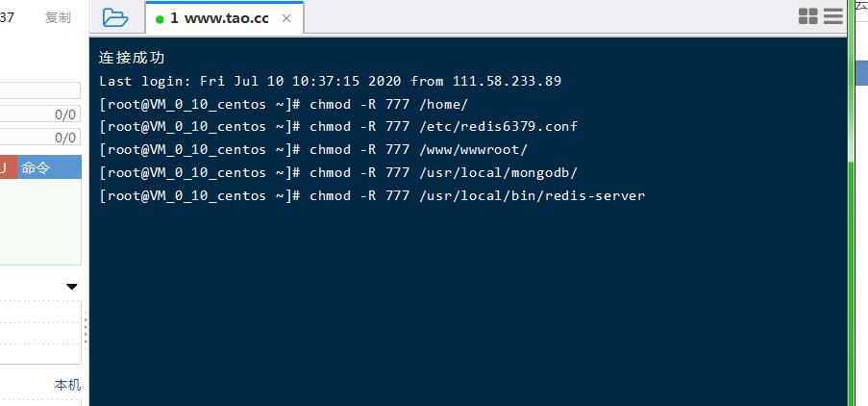
Task: Click the 本机 link
Action: click(x=67, y=385)
